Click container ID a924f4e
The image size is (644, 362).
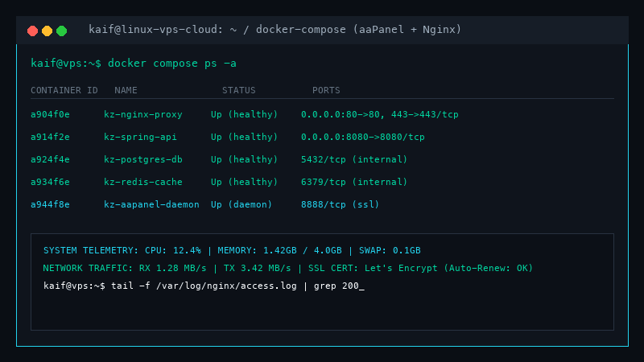[50, 159]
